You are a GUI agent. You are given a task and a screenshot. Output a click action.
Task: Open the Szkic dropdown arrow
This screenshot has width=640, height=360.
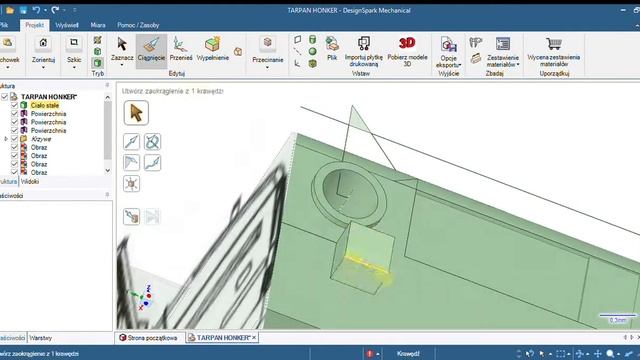point(74,67)
